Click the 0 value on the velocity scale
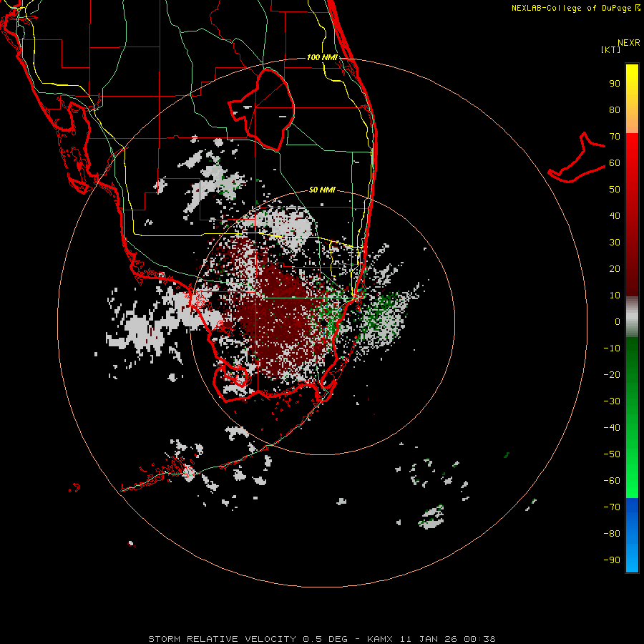 [x=618, y=321]
